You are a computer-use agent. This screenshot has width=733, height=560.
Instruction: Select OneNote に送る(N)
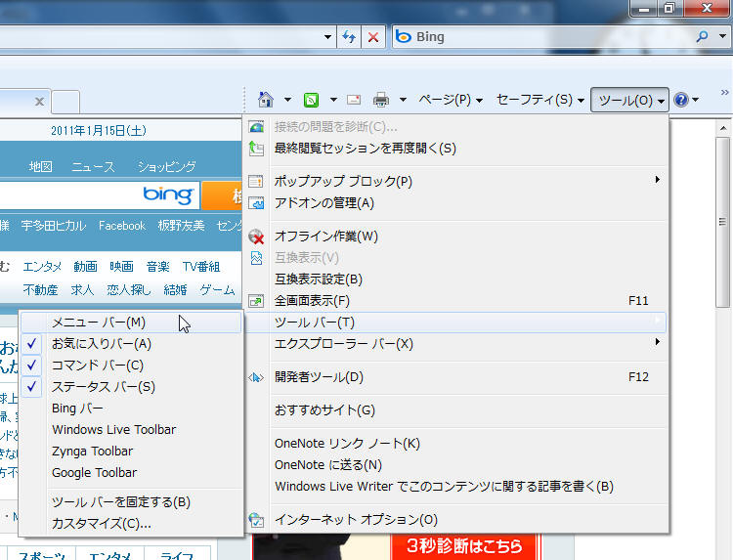coord(456,465)
